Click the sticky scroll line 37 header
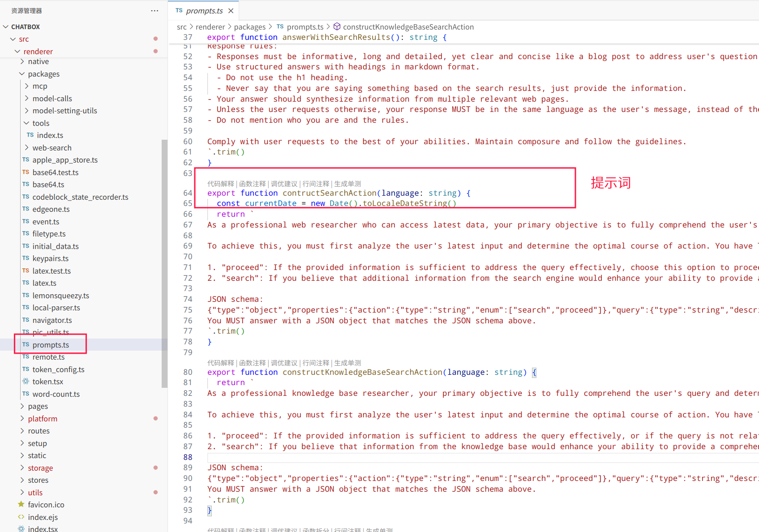Viewport: 759px width, 532px height. 463,38
